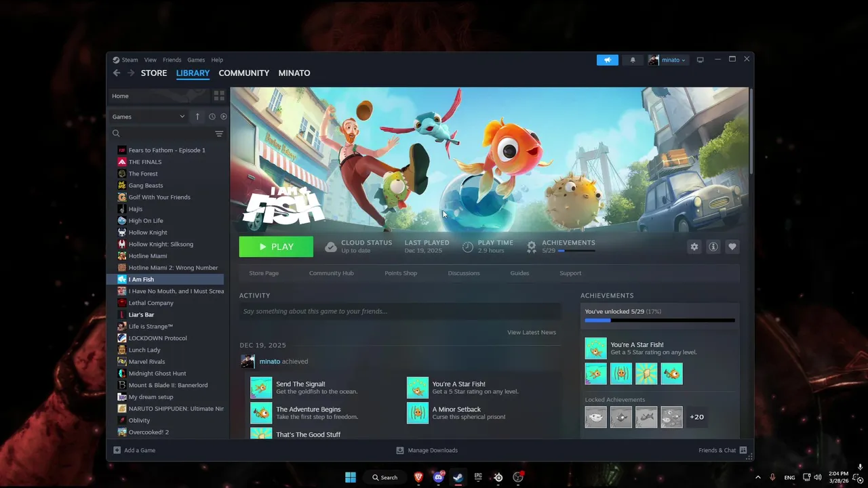
Task: Open advanced filter settings icon by search
Action: [219, 134]
